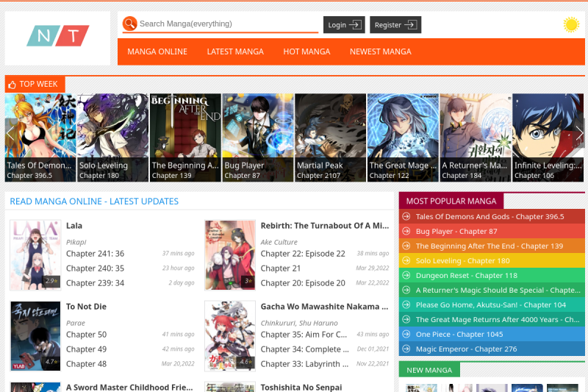Click the Register button
Viewport: 588px width, 392px height.
[395, 25]
